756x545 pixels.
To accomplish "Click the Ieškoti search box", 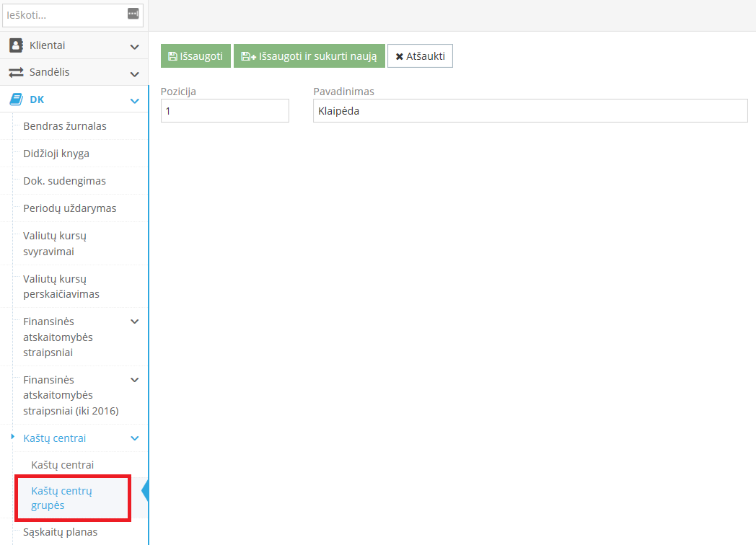I will point(65,14).
